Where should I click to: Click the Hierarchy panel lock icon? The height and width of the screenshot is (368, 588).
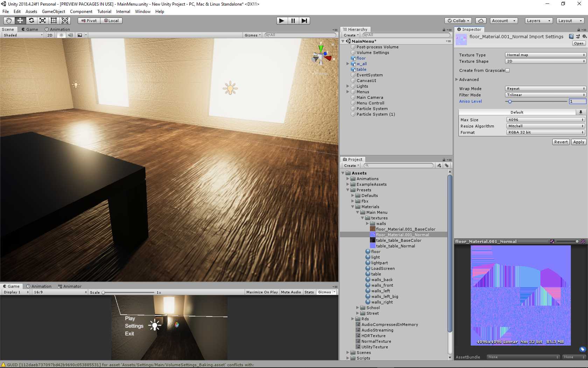point(444,30)
